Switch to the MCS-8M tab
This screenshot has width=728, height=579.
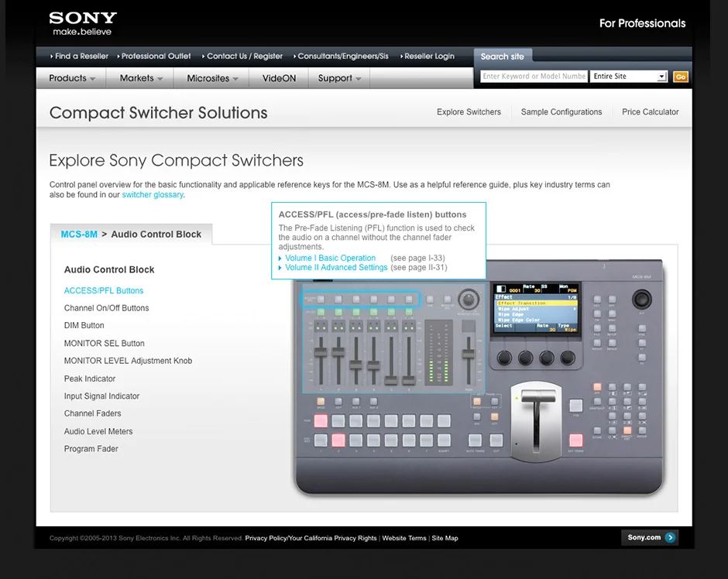[78, 233]
